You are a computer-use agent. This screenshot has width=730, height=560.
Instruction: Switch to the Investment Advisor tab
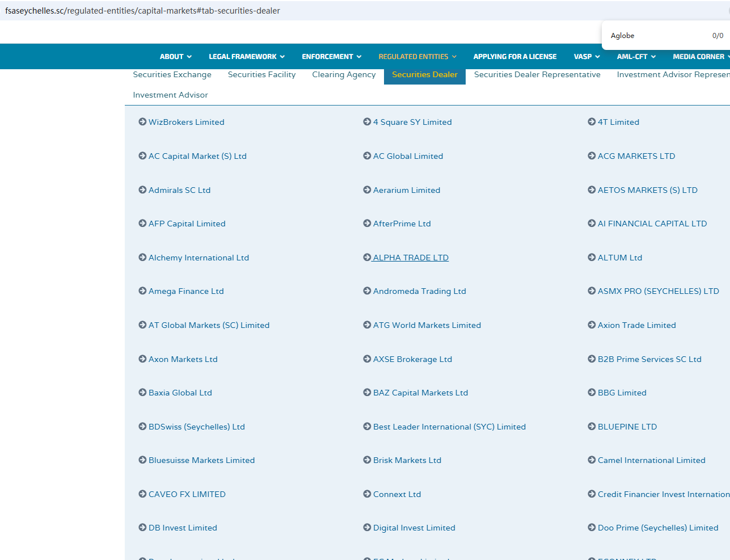pyautogui.click(x=171, y=95)
